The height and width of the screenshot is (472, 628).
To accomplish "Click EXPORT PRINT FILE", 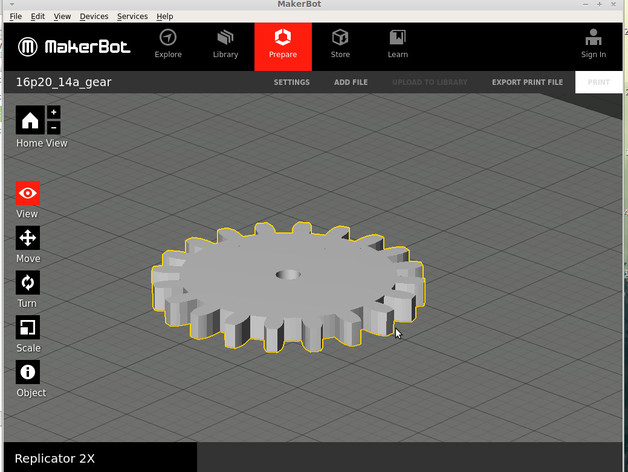I will pos(527,82).
